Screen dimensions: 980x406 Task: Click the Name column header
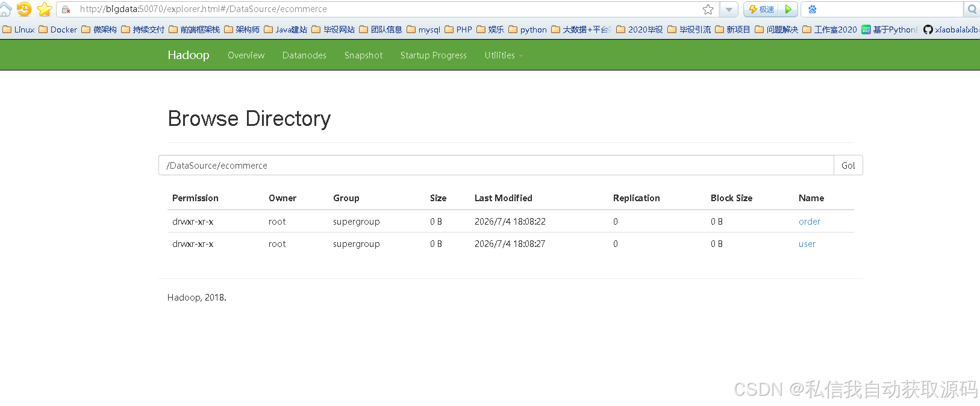coord(811,198)
